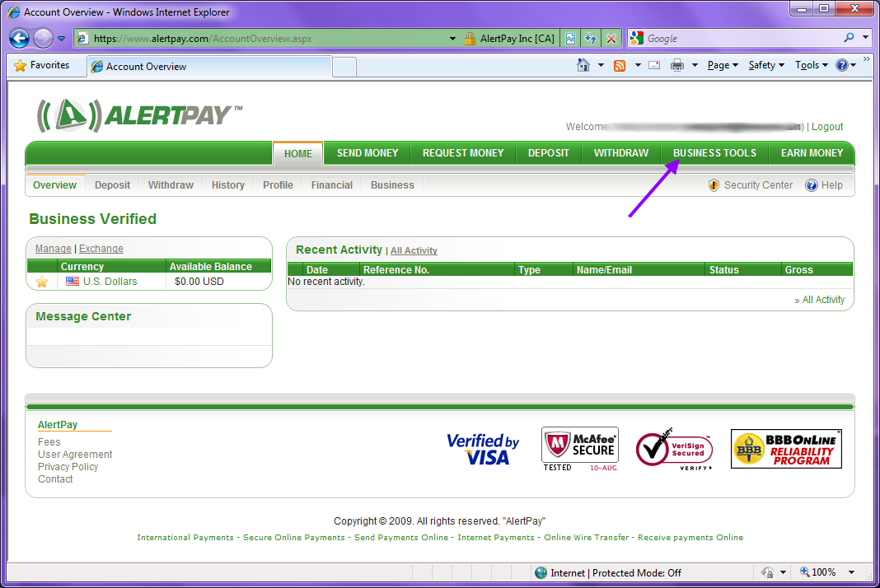Screen dimensions: 880x588
Task: Expand the address bar history dropdown
Action: [452, 39]
